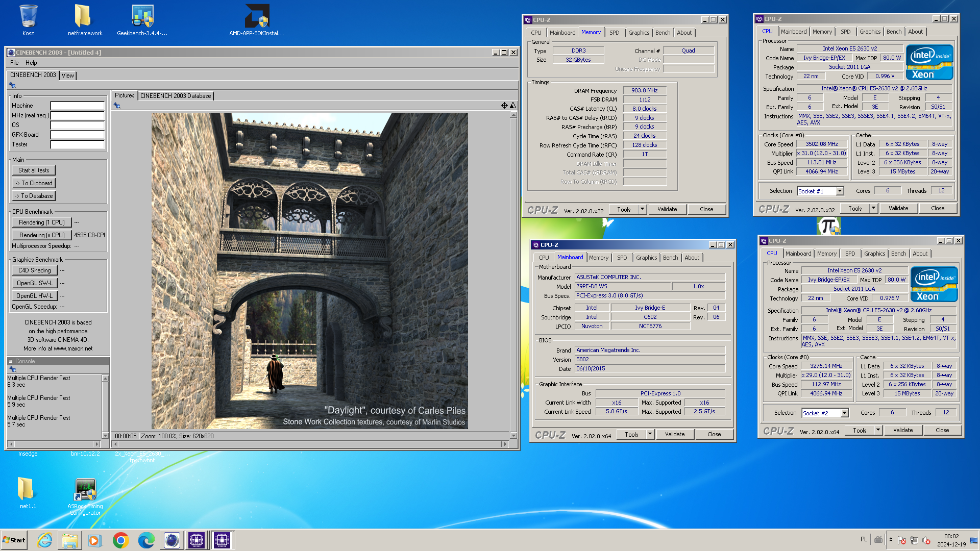This screenshot has width=980, height=551.
Task: Click the Action Center flag tray icon
Action: 902,540
